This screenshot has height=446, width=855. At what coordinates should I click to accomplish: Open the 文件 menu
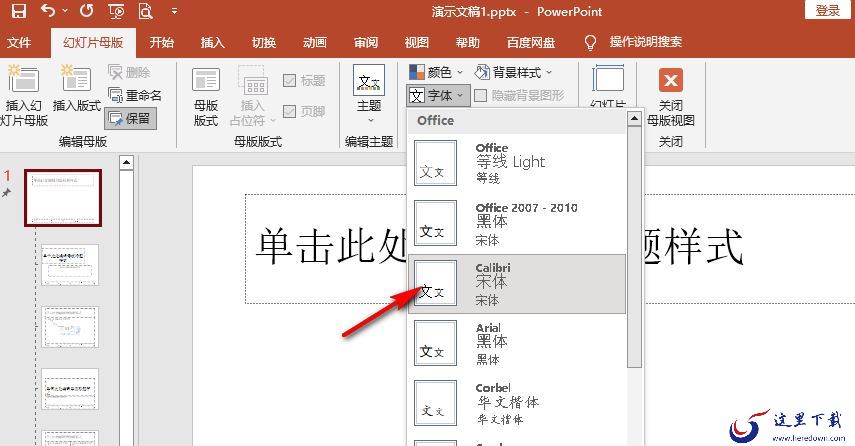(x=19, y=43)
